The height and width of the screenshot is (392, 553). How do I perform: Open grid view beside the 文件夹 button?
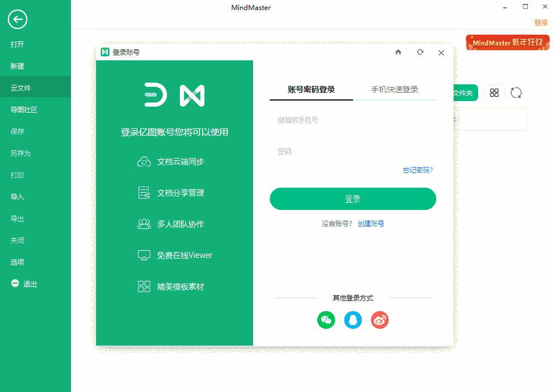click(x=494, y=92)
